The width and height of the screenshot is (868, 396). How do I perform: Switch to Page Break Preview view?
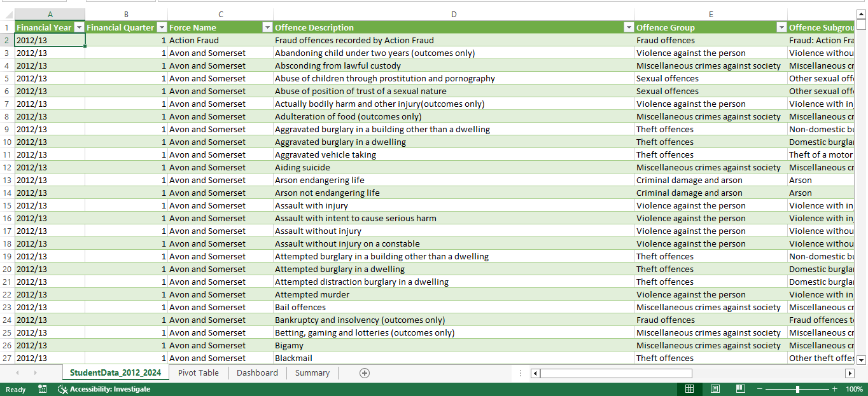[x=740, y=389]
